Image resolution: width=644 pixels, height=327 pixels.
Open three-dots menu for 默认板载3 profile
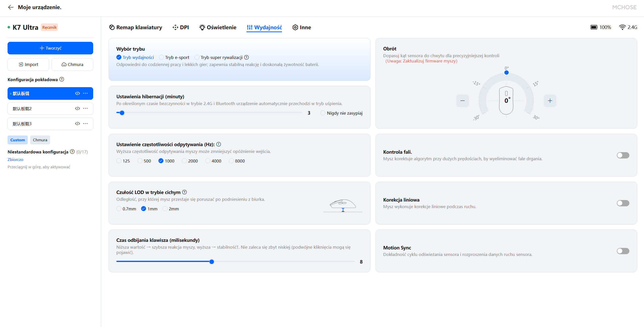click(85, 124)
